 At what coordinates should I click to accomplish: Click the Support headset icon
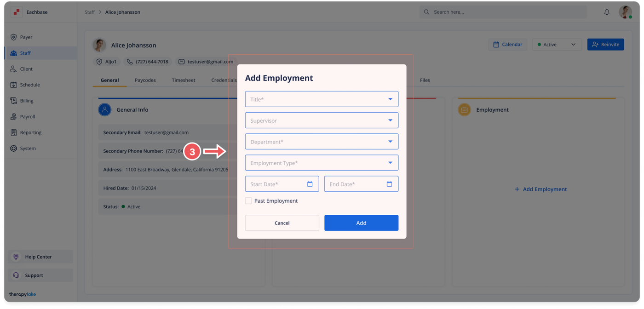coord(16,275)
